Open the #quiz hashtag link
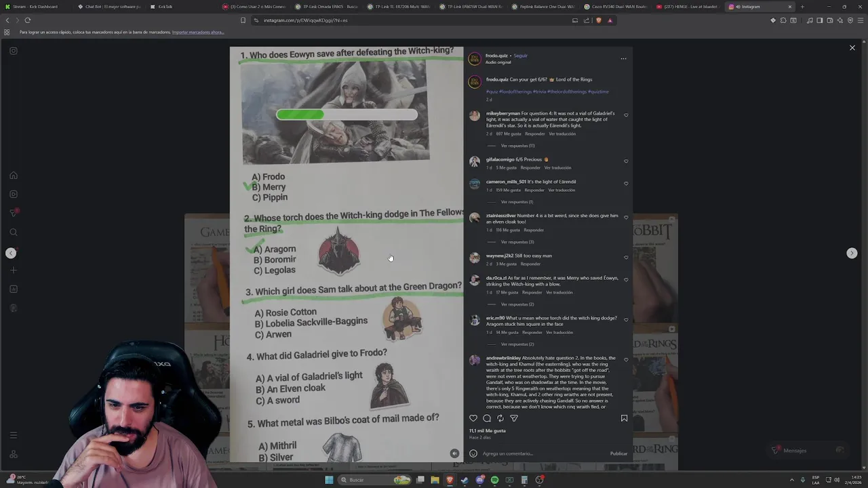This screenshot has width=868, height=488. click(492, 91)
